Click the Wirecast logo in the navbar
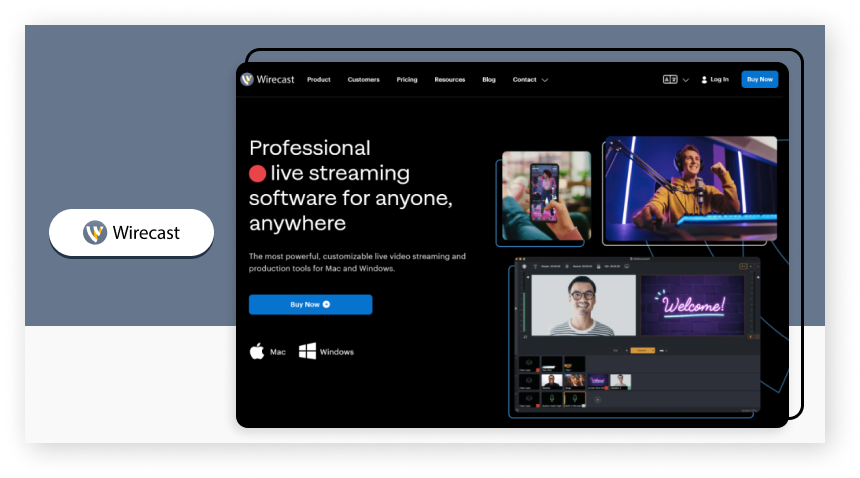This screenshot has width=860, height=478. (268, 79)
